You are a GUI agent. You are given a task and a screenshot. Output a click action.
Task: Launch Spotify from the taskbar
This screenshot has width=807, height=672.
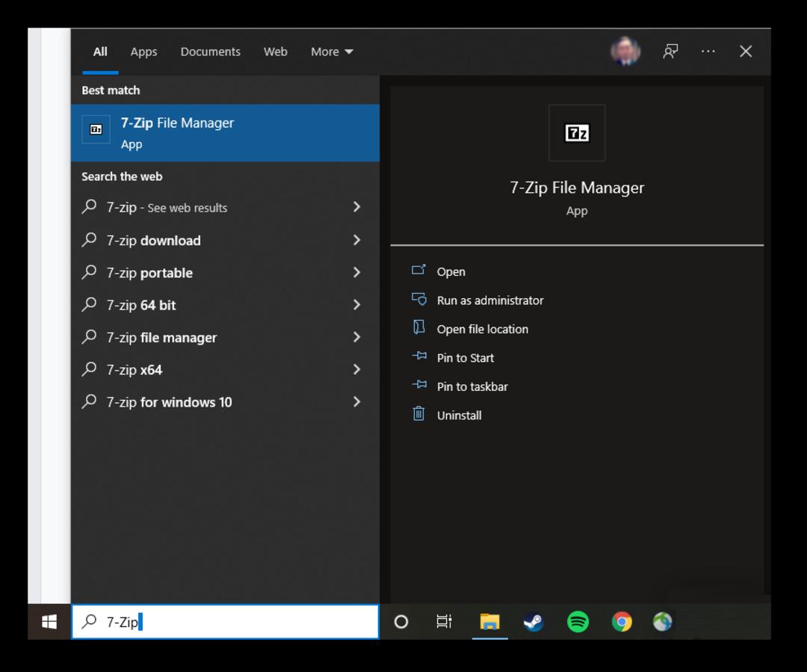tap(578, 621)
